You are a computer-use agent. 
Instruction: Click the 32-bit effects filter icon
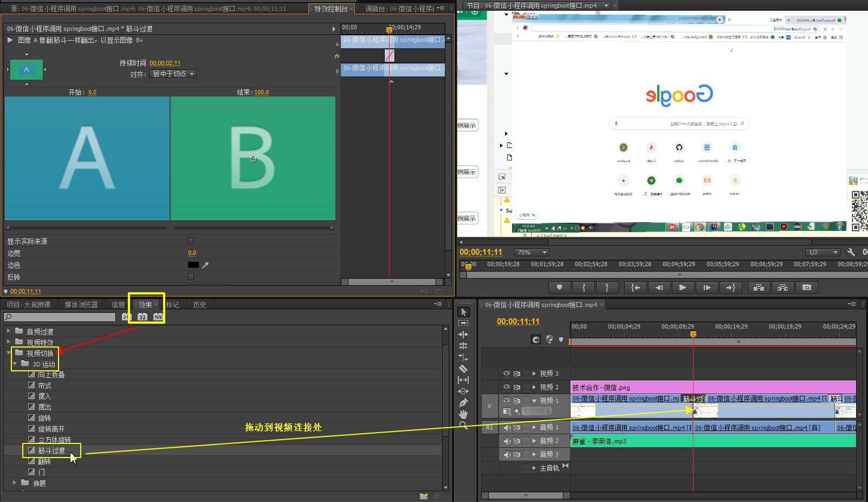[x=142, y=317]
